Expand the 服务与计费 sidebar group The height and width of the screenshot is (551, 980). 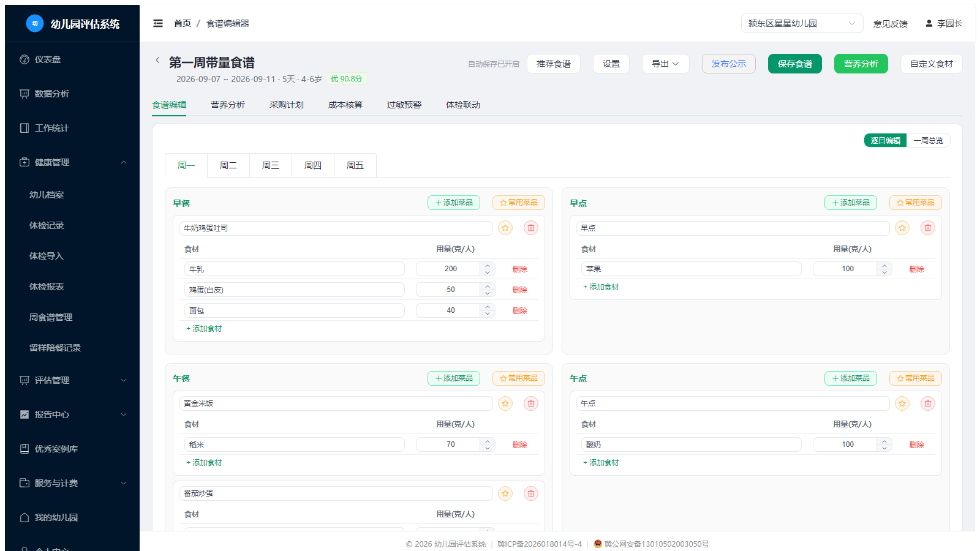click(72, 483)
